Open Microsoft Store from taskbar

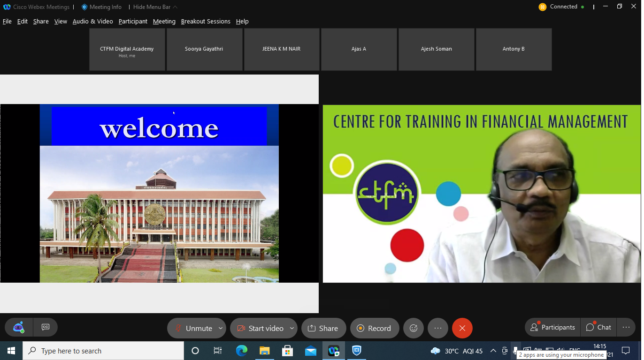287,351
